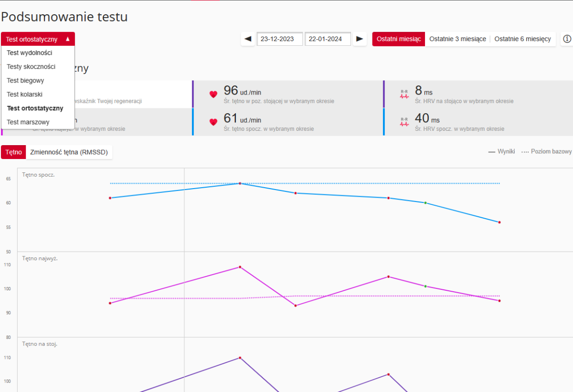Click the start date field 23-12-2023

[280, 39]
